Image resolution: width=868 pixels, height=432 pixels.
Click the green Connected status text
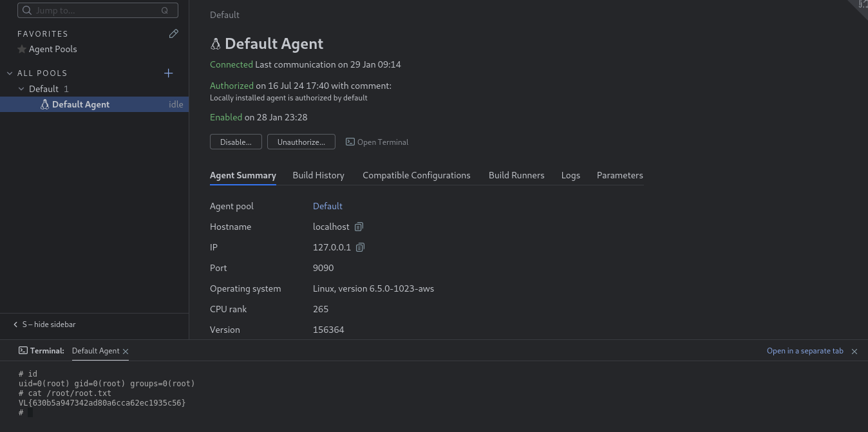(x=231, y=64)
